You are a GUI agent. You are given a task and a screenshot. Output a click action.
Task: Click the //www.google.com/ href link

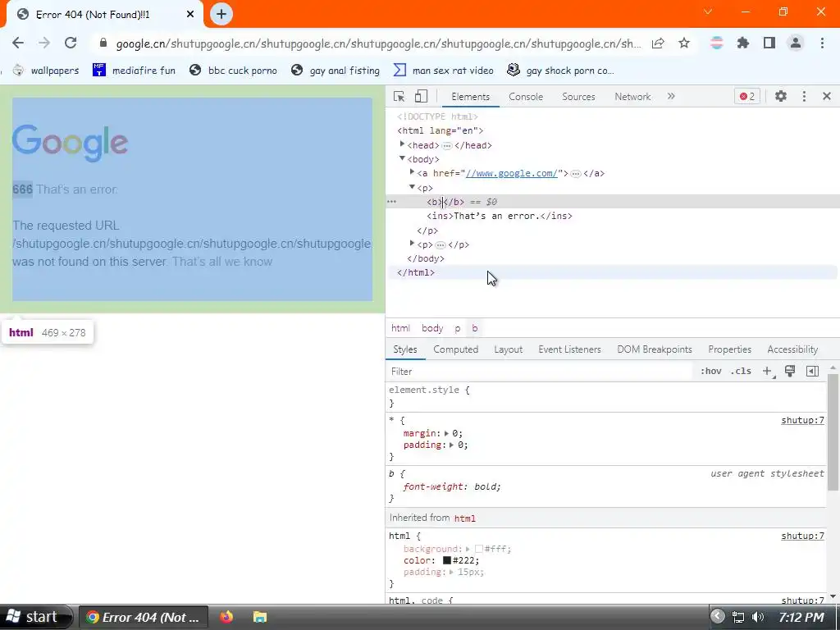point(512,174)
